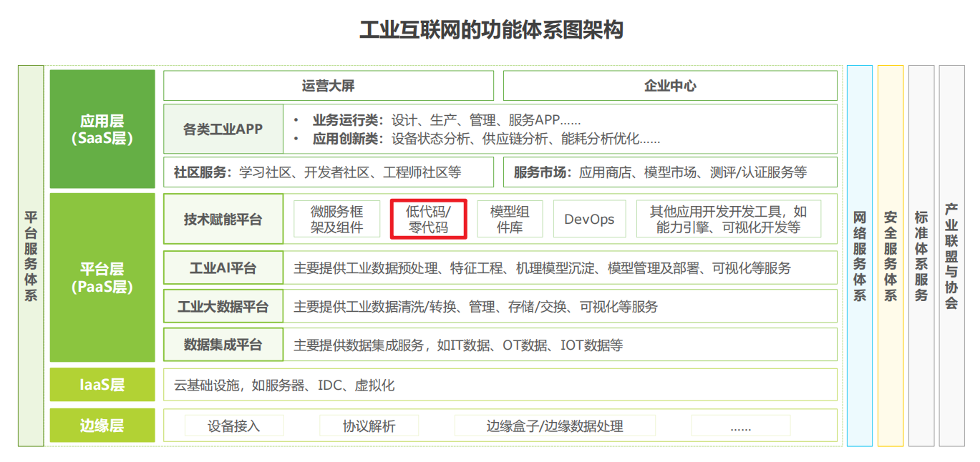Click the 技术赋能平台 label
980x462 pixels.
[x=223, y=220]
